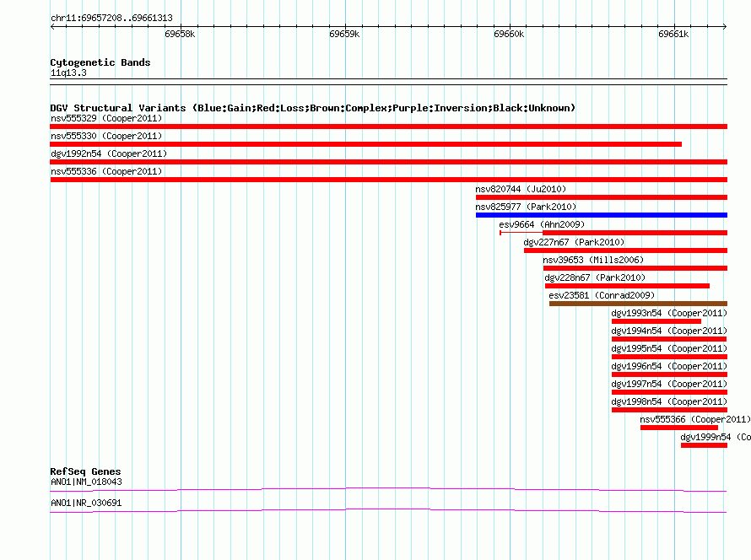Click the dgv1992n54 (Cooper2011) label
Image resolution: width=751 pixels, height=560 pixels.
click(x=109, y=153)
